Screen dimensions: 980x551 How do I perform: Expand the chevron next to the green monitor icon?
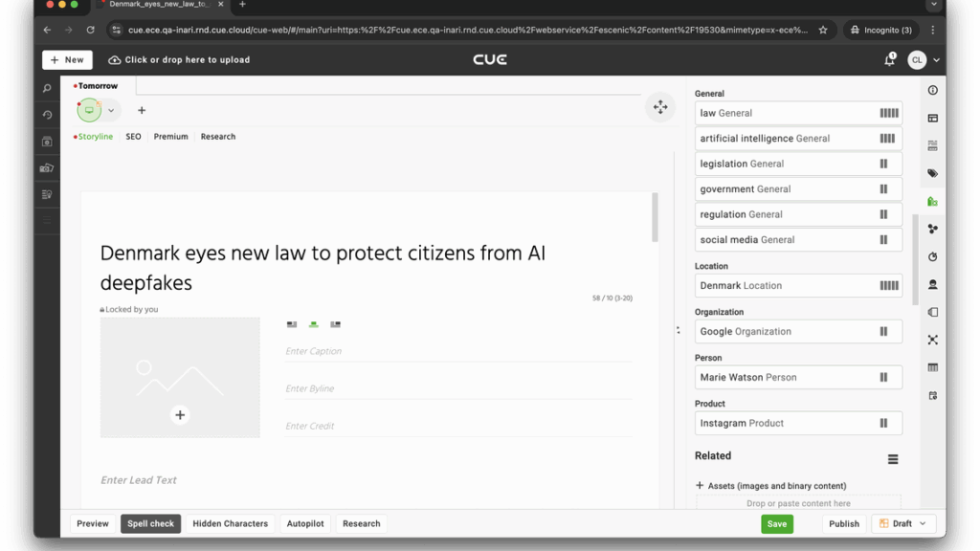[x=111, y=110]
